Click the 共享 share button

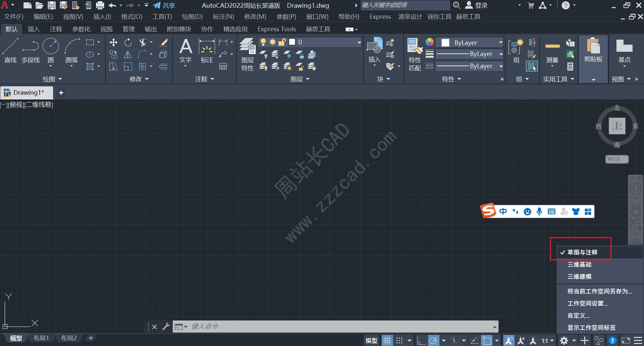coord(164,5)
